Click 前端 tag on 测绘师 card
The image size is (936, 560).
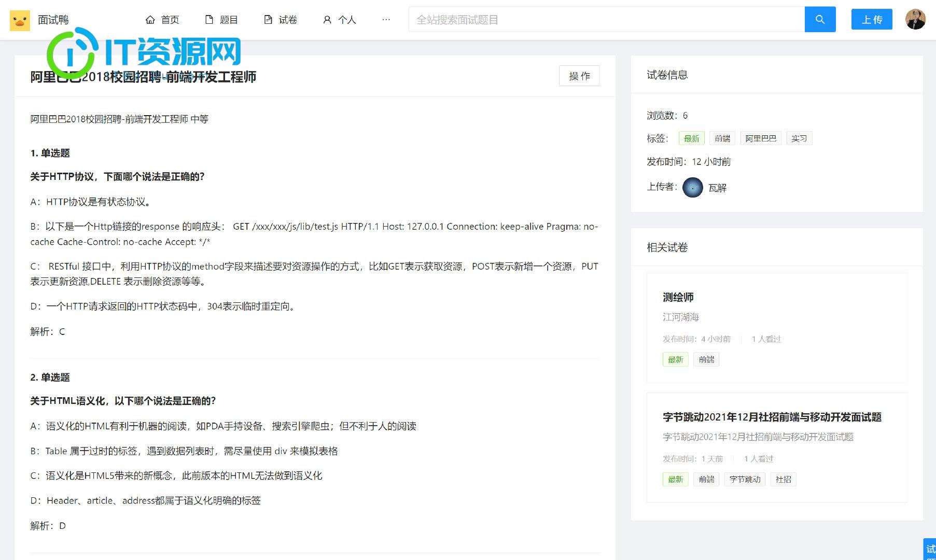pyautogui.click(x=706, y=359)
